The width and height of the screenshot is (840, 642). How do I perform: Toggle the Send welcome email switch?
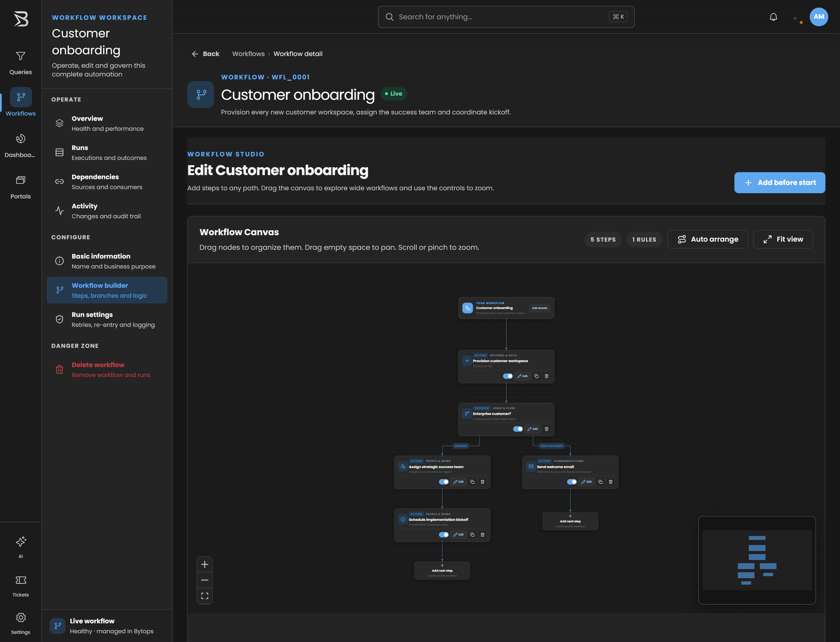pyautogui.click(x=572, y=482)
